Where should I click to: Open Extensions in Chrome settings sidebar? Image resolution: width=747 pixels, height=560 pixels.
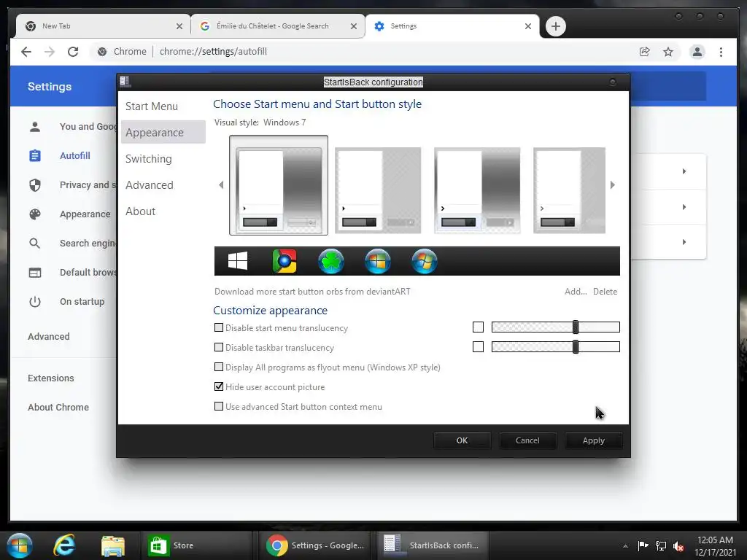tap(51, 378)
